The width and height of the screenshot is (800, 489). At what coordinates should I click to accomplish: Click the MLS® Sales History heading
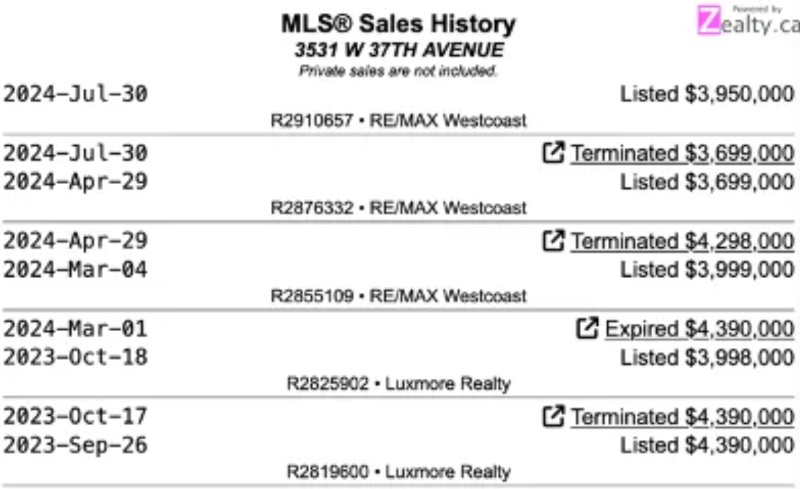398,24
